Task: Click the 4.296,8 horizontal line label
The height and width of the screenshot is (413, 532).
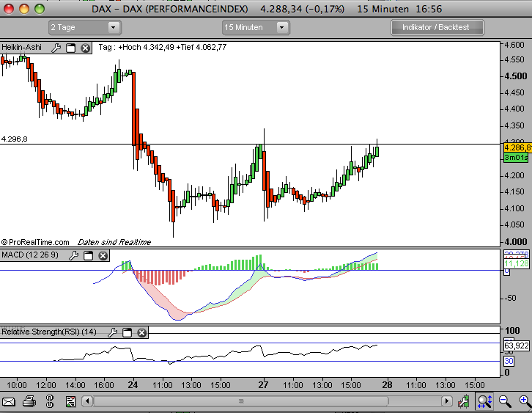Action: tap(14, 139)
